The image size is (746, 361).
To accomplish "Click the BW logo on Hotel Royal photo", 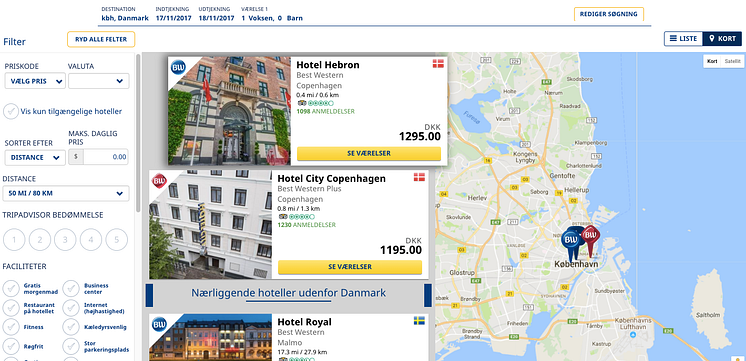I will (x=159, y=324).
